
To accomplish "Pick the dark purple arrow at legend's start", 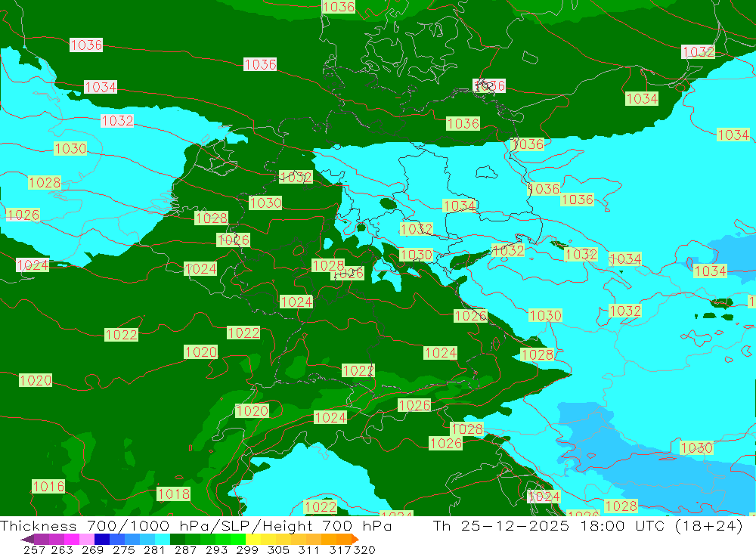I will click(x=27, y=539).
